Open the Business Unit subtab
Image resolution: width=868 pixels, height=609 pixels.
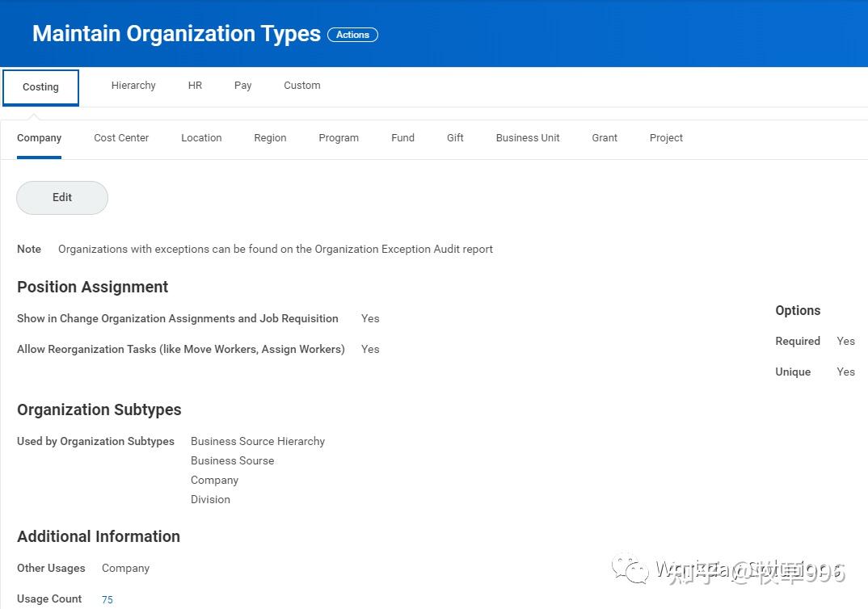pyautogui.click(x=527, y=137)
